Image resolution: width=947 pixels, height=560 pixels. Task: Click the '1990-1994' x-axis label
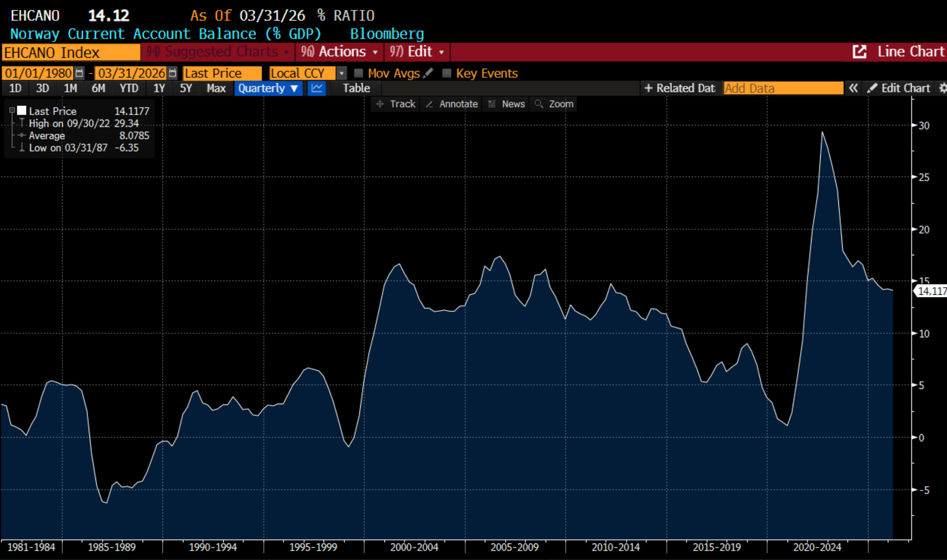(x=213, y=547)
